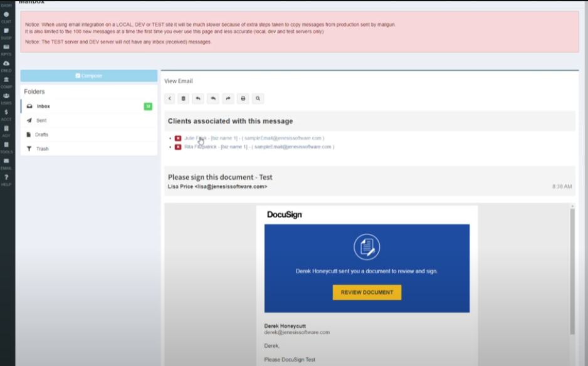
Task: Click the 'Please sign this document - Test' subject
Action: coord(220,177)
